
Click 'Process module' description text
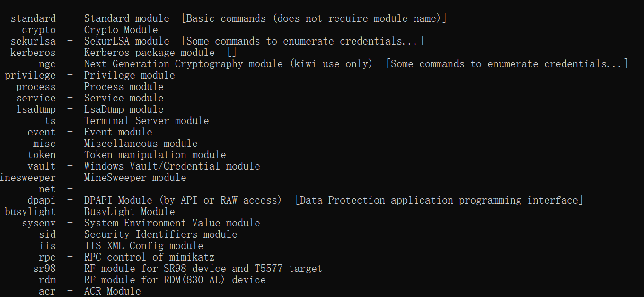click(x=124, y=87)
